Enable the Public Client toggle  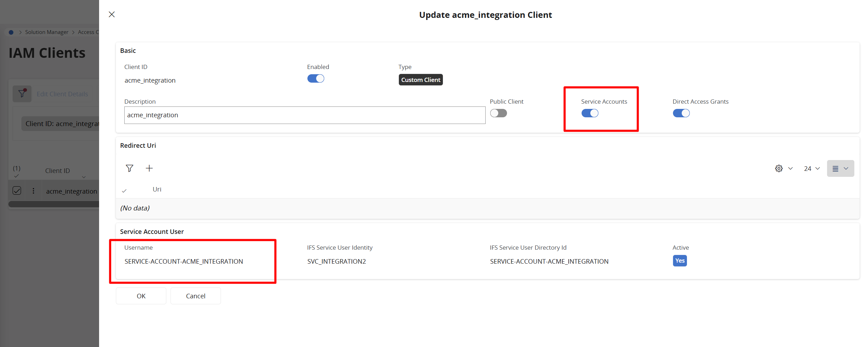coord(498,113)
